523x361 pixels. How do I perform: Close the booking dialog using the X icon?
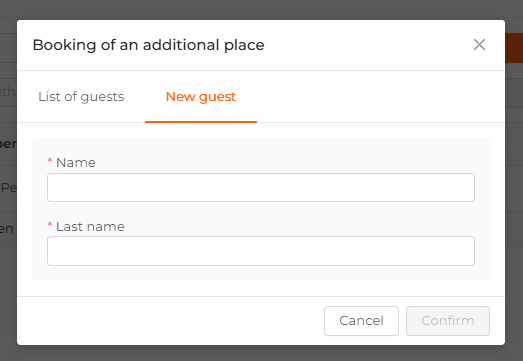click(x=479, y=44)
